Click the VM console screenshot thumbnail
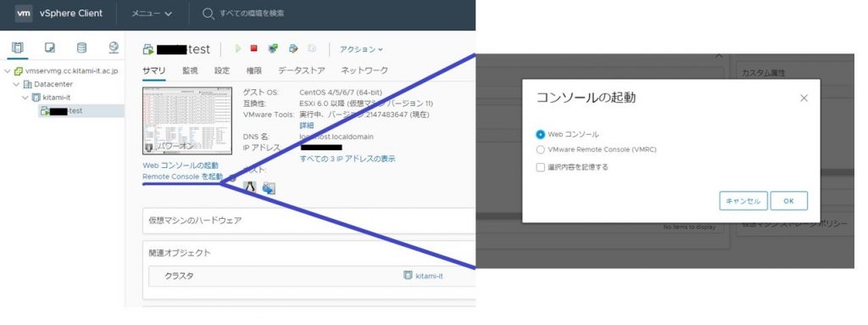 [x=187, y=120]
